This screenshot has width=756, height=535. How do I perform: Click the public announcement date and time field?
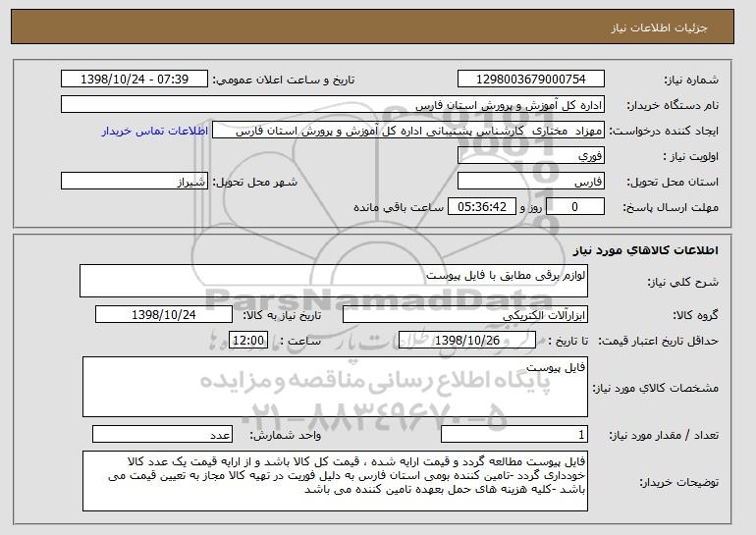pyautogui.click(x=135, y=80)
